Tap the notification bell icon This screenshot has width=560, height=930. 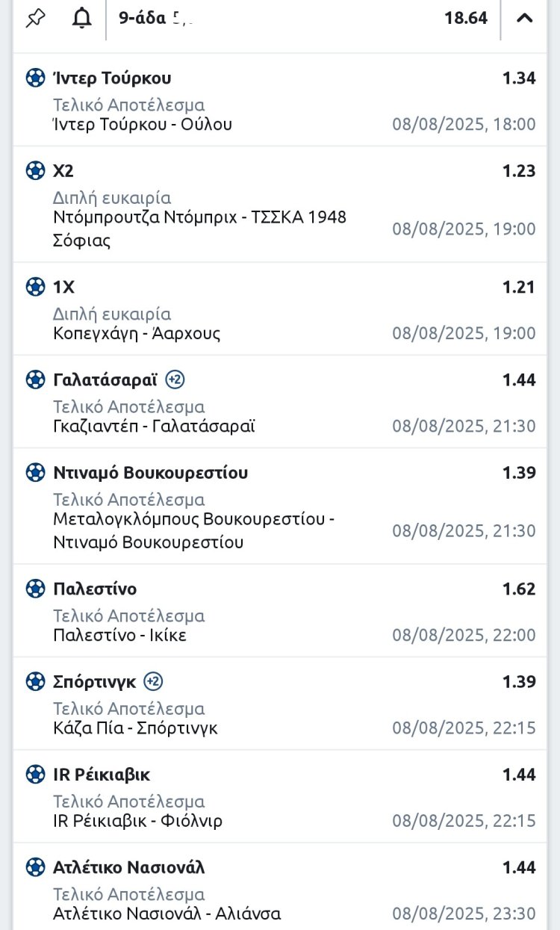click(x=81, y=18)
